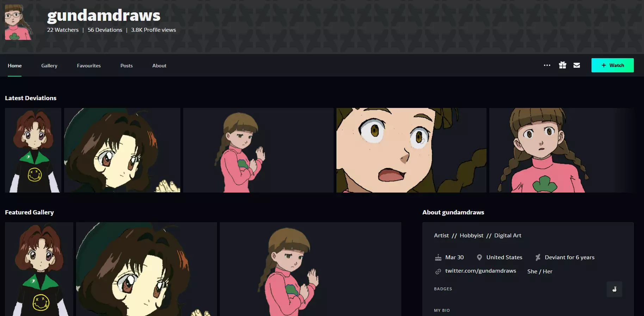Click the gift icon in the profile bar

coord(563,65)
